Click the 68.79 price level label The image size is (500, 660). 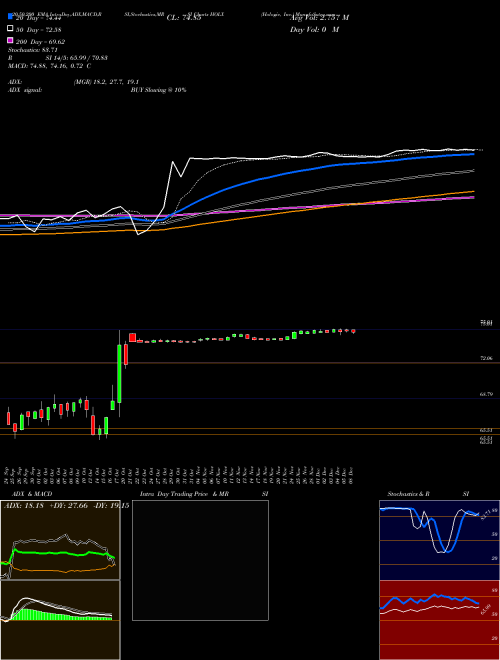(x=486, y=394)
